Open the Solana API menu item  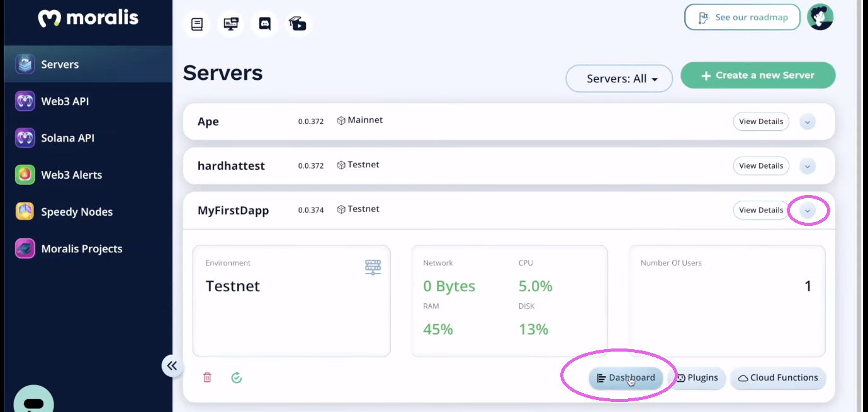click(x=88, y=138)
